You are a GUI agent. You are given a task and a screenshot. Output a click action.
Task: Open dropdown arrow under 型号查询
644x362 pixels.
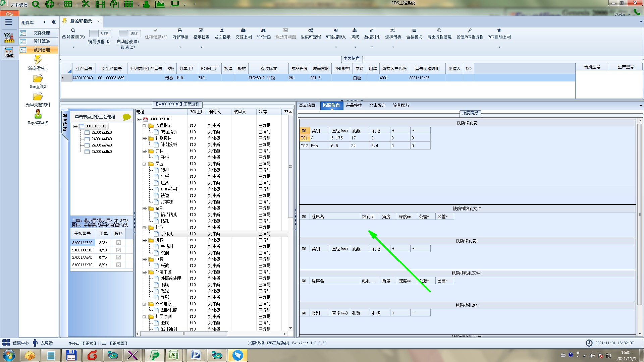click(x=73, y=47)
